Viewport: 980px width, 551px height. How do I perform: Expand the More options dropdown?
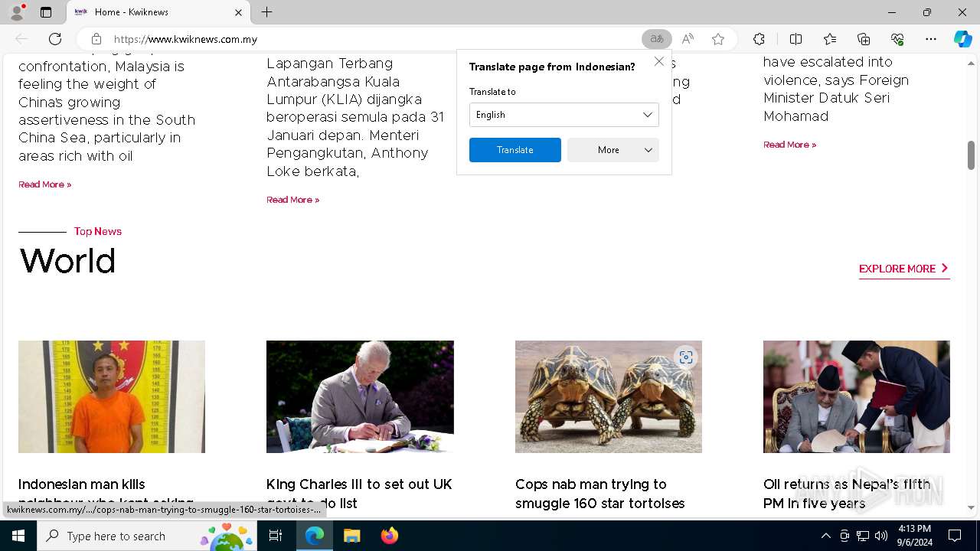(x=613, y=150)
